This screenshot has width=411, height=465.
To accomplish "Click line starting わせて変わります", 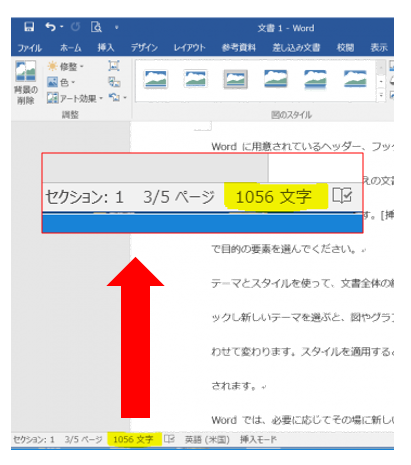I will coord(303,352).
